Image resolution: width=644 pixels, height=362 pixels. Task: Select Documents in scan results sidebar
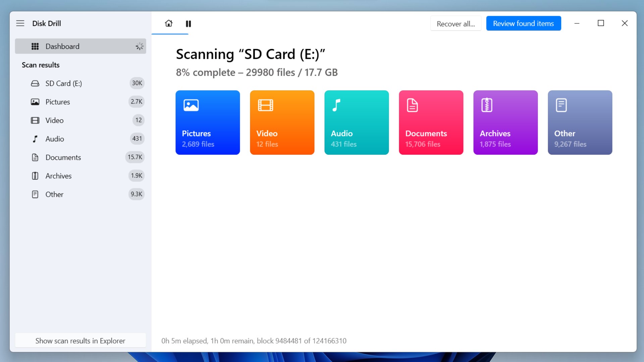click(63, 157)
